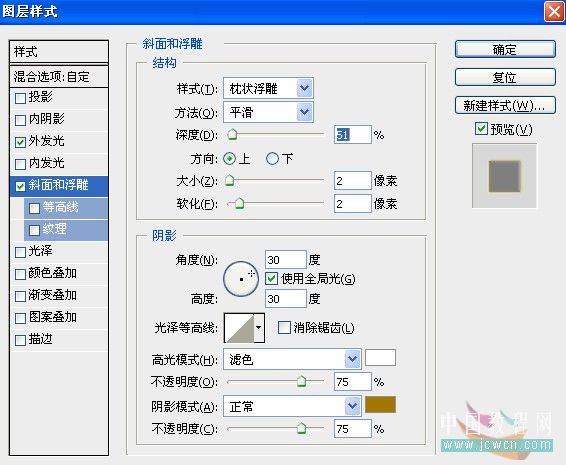Click the 软化 pixel input field
This screenshot has height=465, width=566.
[353, 204]
